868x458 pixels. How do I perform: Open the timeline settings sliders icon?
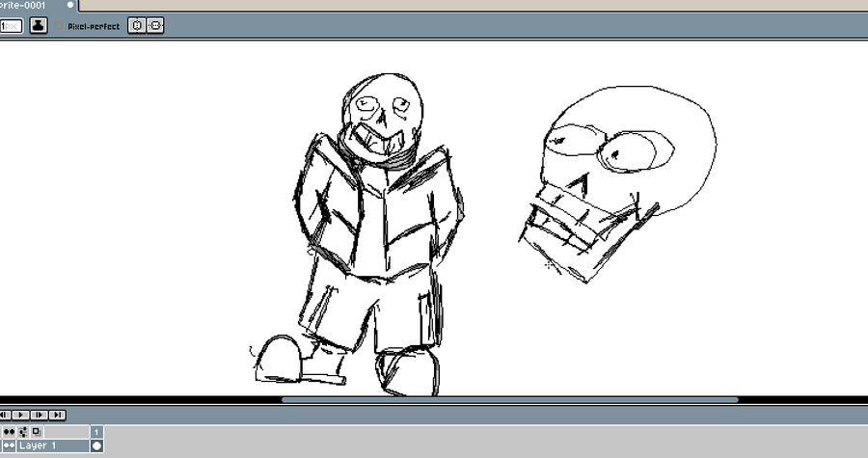point(23,431)
